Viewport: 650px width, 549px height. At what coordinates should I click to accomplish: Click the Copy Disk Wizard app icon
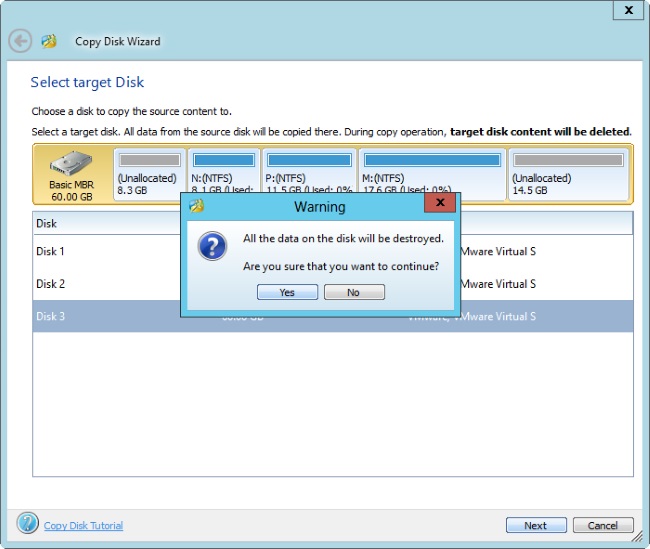pyautogui.click(x=49, y=41)
